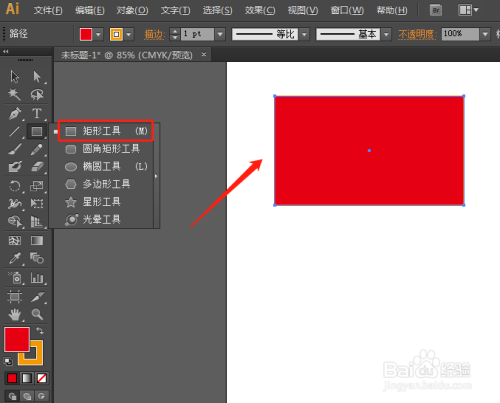Image resolution: width=500 pixels, height=403 pixels.
Task: Select the Rectangle tool in toolbar
Action: click(x=37, y=131)
